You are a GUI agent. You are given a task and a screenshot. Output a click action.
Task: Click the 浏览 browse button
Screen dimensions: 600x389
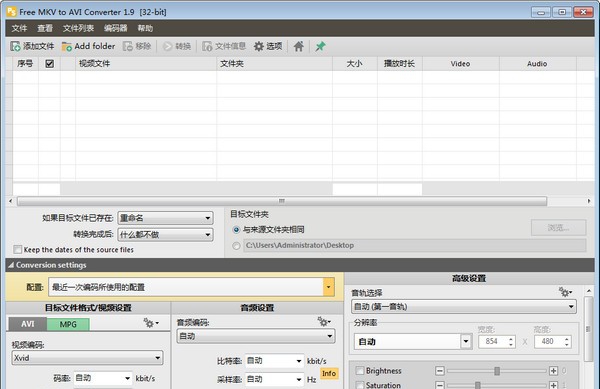pos(558,228)
